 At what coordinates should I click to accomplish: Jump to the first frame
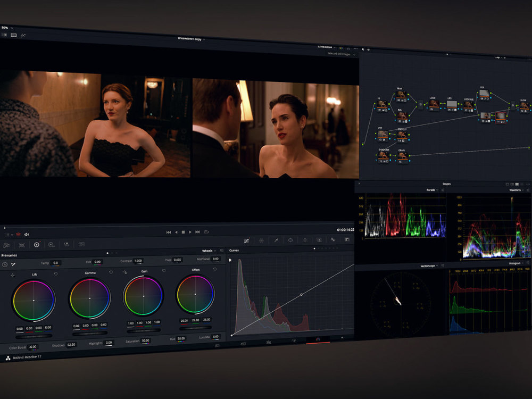pos(169,232)
